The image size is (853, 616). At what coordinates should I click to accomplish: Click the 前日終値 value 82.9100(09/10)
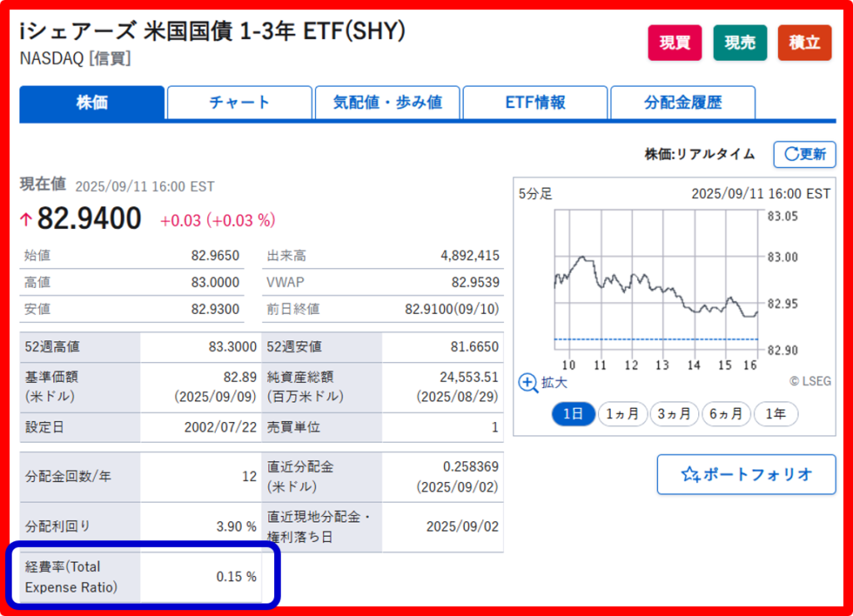coord(452,310)
